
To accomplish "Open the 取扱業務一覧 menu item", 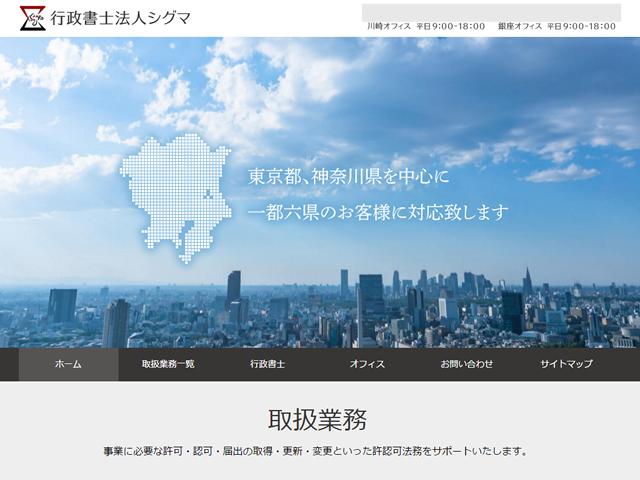I will [168, 364].
